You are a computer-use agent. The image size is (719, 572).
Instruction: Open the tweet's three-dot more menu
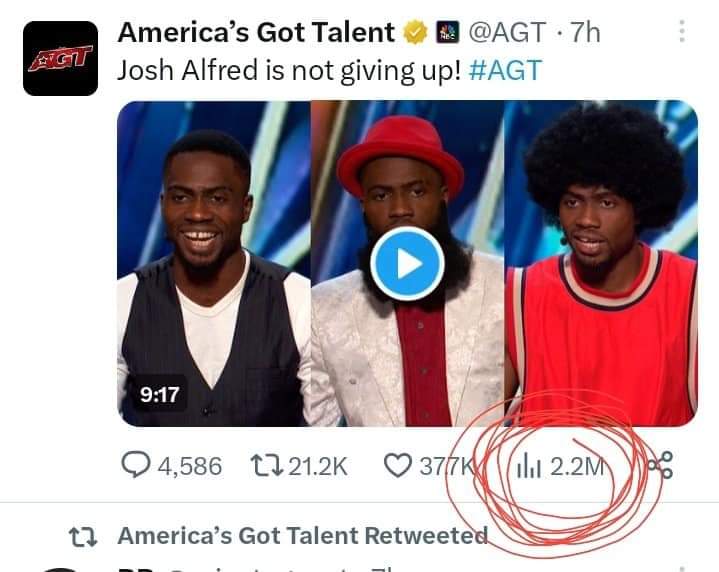coord(682,31)
